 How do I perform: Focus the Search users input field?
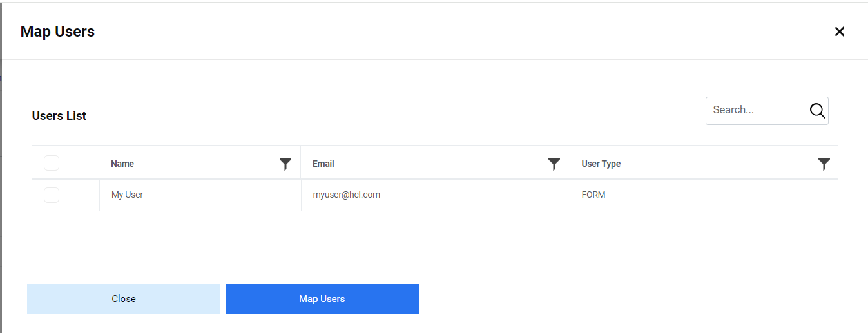coord(756,110)
